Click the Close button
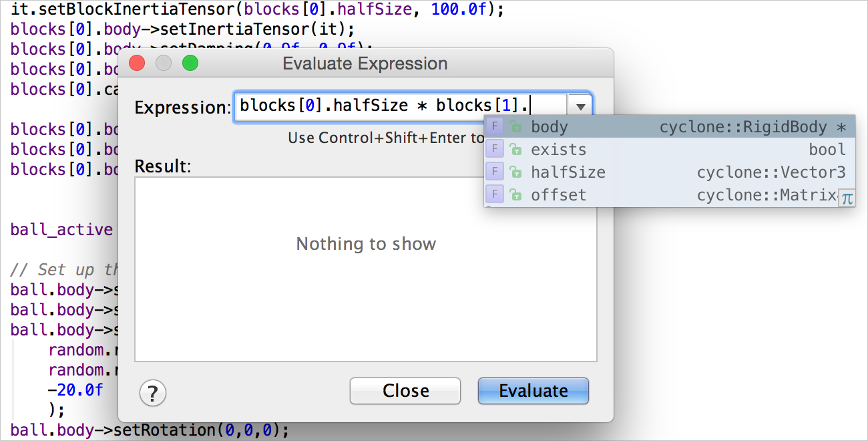Image resolution: width=868 pixels, height=441 pixels. 405,391
